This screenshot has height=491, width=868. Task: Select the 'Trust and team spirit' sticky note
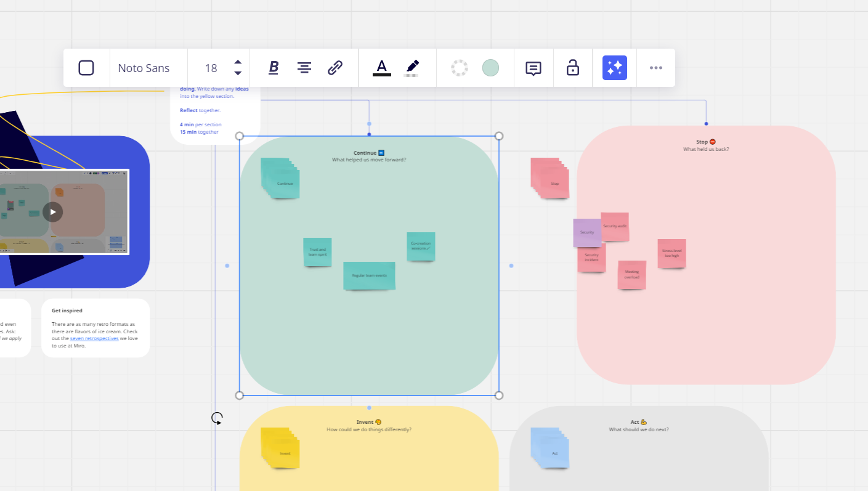(317, 252)
